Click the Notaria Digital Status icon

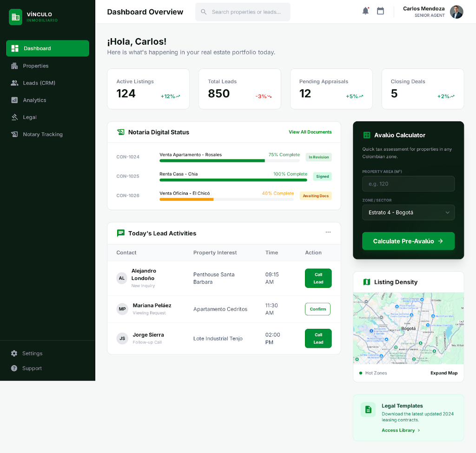121,132
